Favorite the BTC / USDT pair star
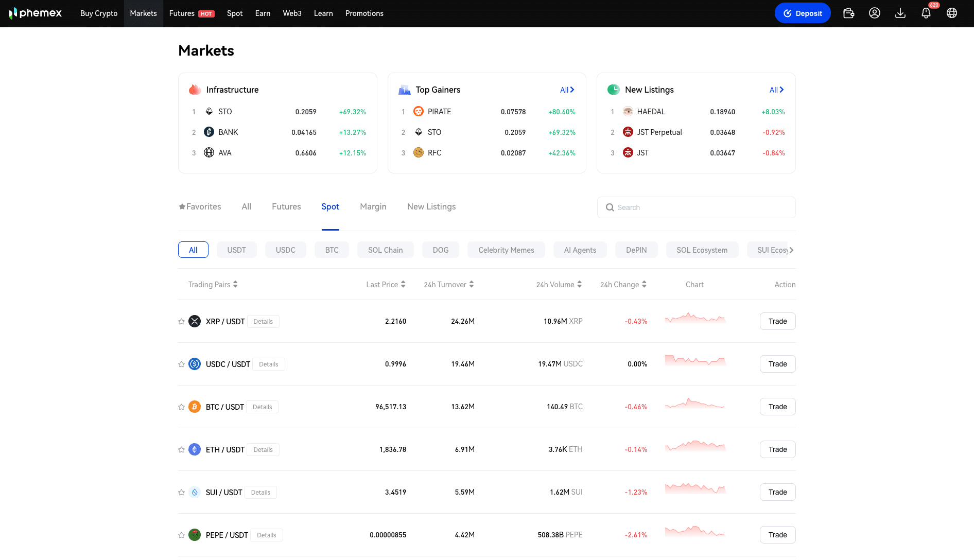 point(181,407)
